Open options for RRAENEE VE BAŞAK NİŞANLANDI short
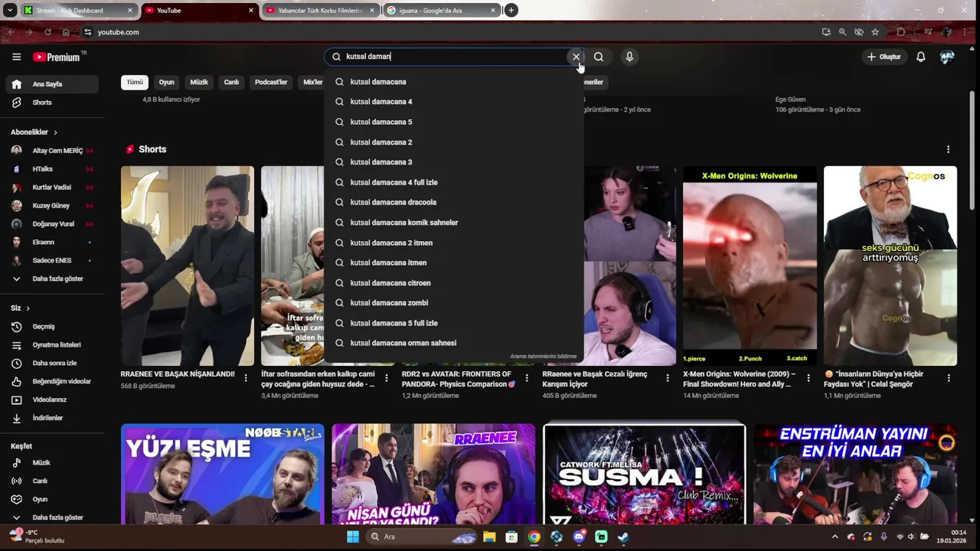This screenshot has height=551, width=980. tap(246, 378)
